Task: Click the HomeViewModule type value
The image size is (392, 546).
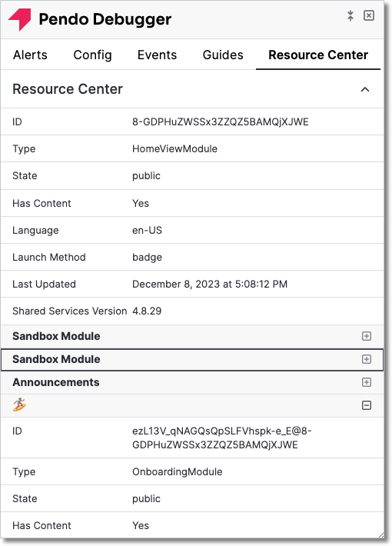Action: tap(174, 148)
